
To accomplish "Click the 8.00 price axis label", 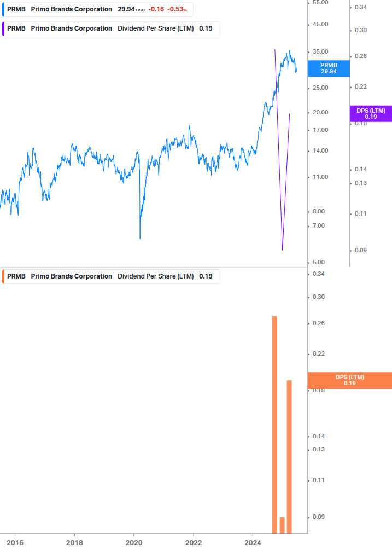I will click(318, 211).
